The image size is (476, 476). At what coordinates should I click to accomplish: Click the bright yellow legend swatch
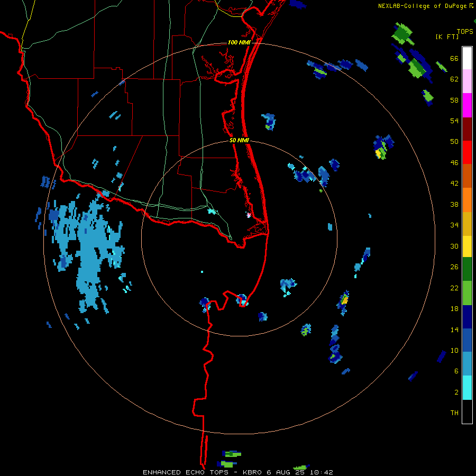point(467,246)
